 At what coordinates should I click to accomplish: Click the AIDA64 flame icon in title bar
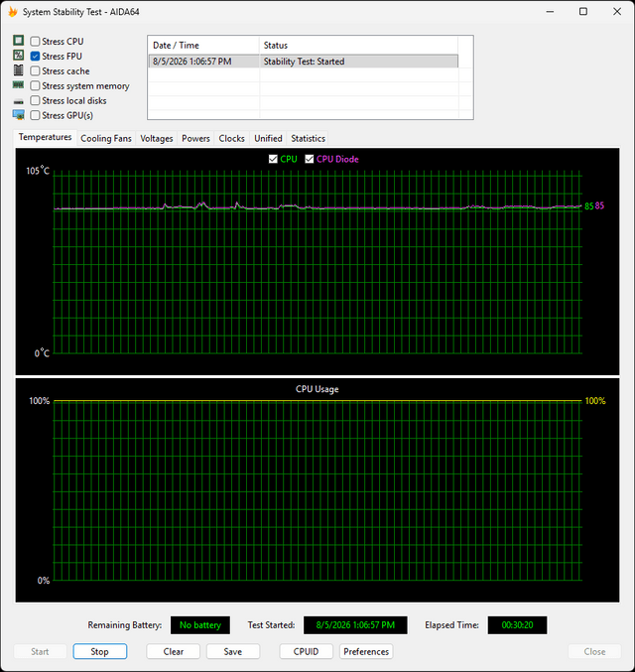point(13,12)
